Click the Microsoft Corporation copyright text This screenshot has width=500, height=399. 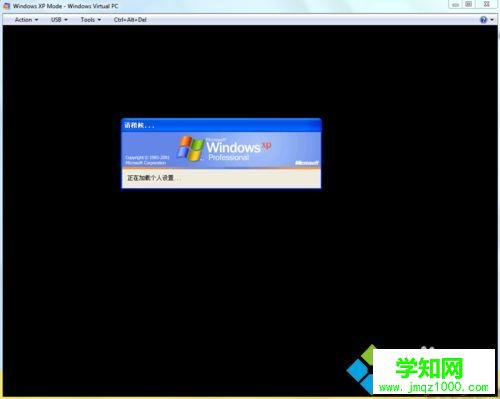(147, 160)
